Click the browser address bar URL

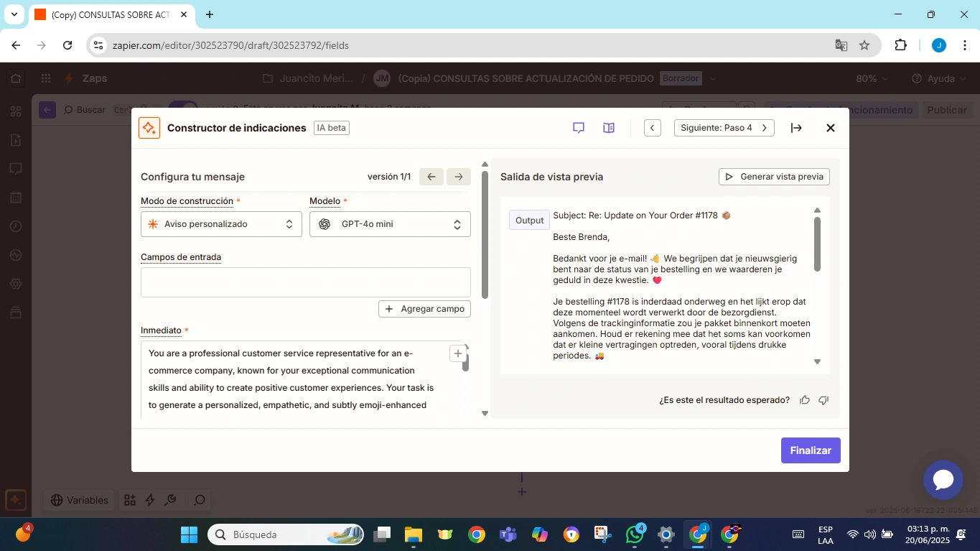point(230,45)
